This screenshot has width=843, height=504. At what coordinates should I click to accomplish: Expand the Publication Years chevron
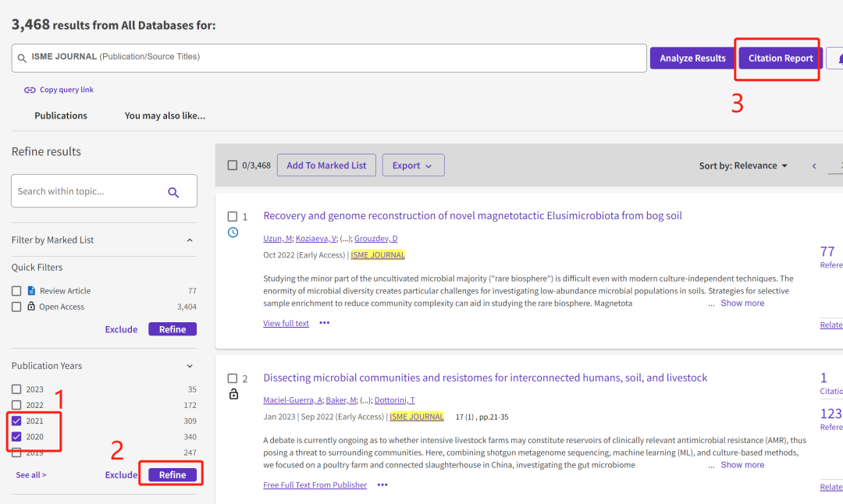190,366
